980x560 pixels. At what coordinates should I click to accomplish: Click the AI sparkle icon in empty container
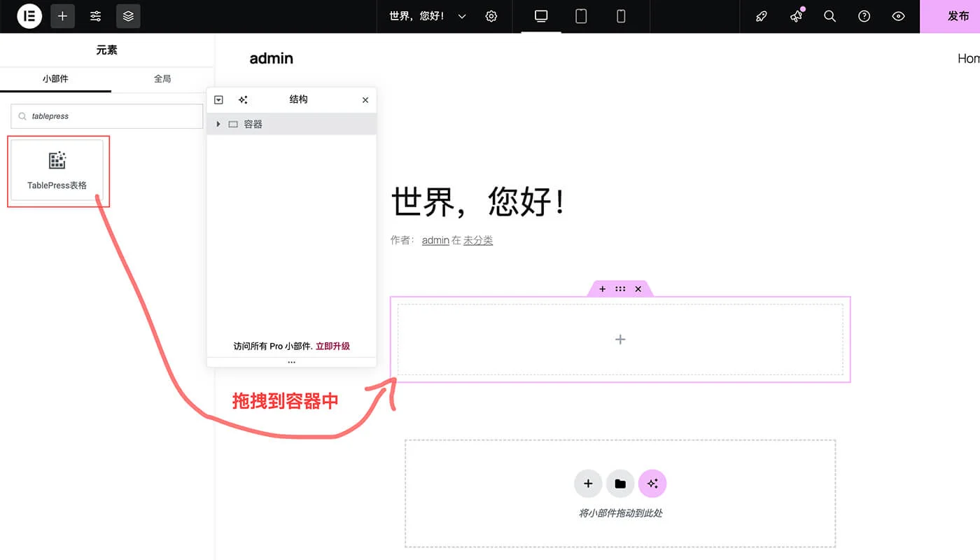coord(652,483)
